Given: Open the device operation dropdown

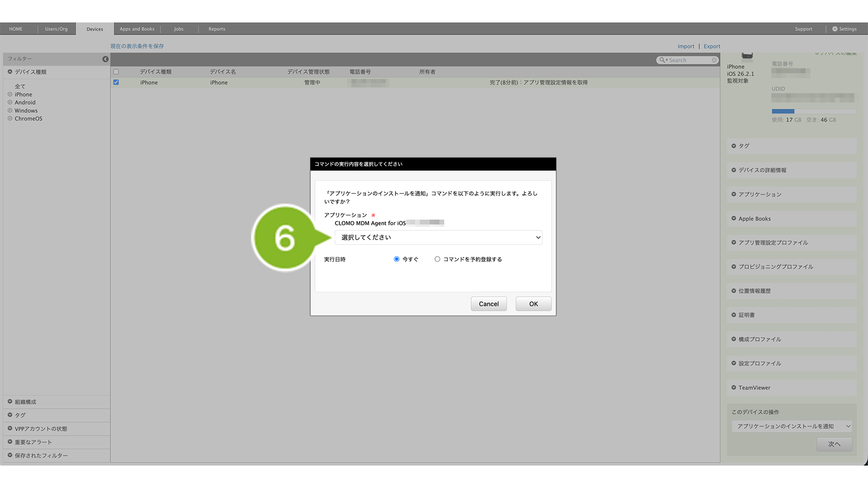Looking at the screenshot, I should [x=791, y=426].
